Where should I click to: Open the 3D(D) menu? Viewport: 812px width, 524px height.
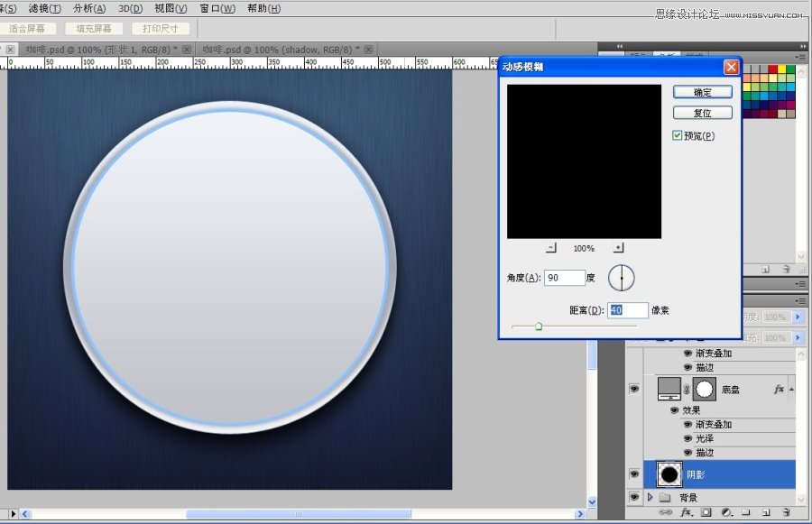(x=130, y=8)
